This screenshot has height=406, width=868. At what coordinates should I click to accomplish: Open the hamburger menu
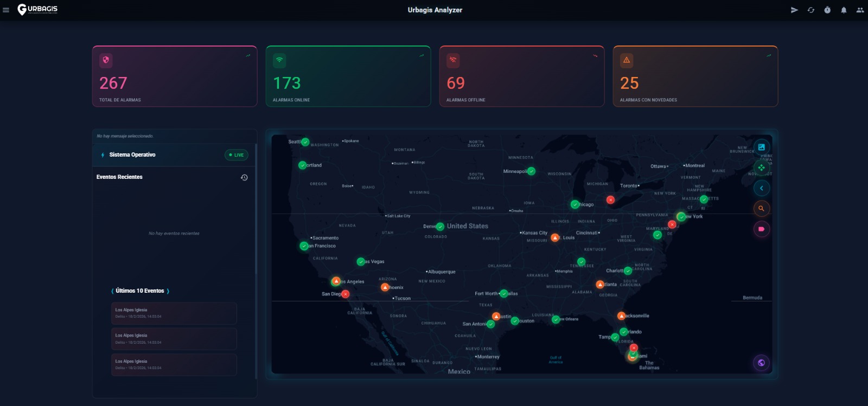click(6, 10)
